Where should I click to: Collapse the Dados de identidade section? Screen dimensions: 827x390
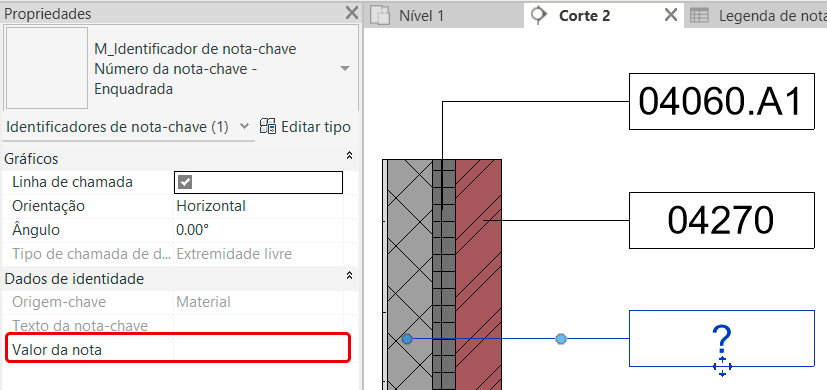coord(349,275)
